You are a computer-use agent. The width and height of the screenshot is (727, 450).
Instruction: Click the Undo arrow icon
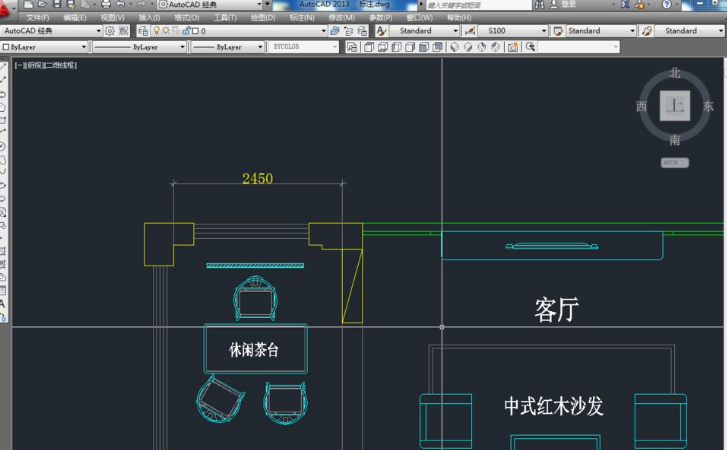click(x=120, y=5)
